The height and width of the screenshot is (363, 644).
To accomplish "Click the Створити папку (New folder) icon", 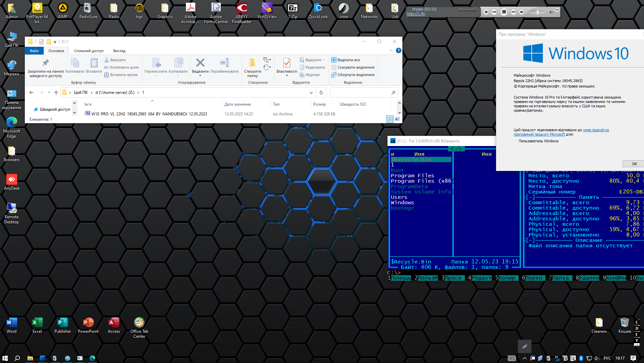I will click(252, 63).
